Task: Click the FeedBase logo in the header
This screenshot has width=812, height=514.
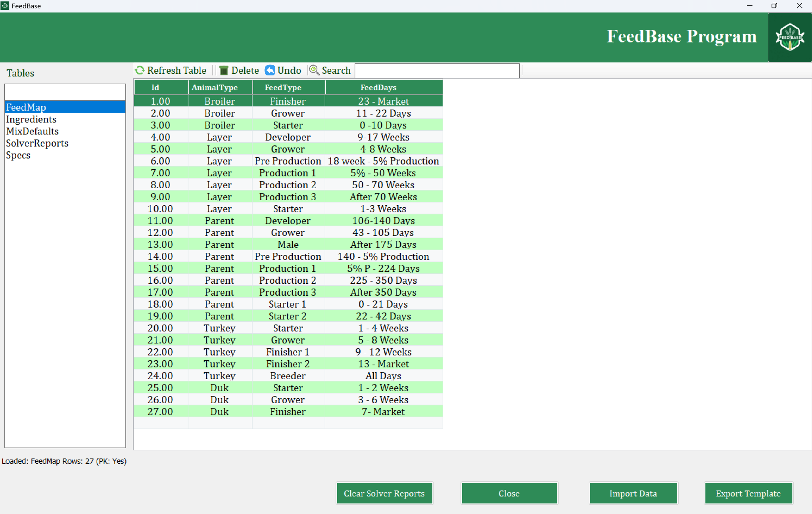Action: 789,37
